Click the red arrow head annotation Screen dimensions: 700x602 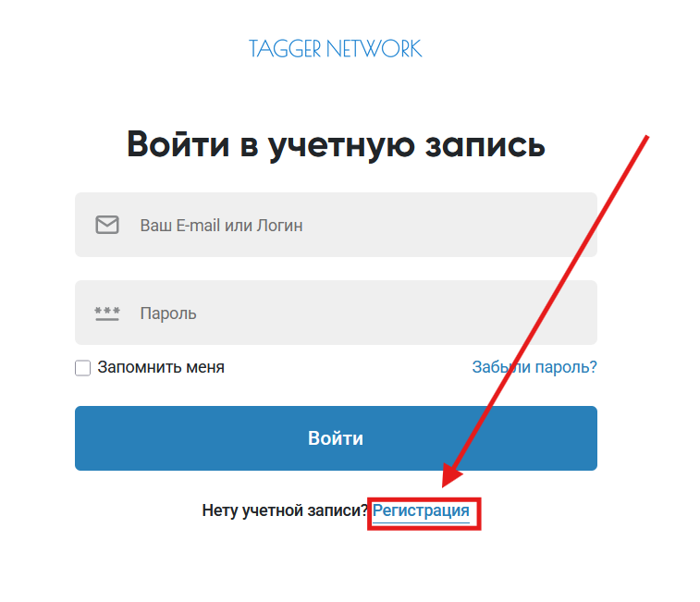tap(451, 475)
